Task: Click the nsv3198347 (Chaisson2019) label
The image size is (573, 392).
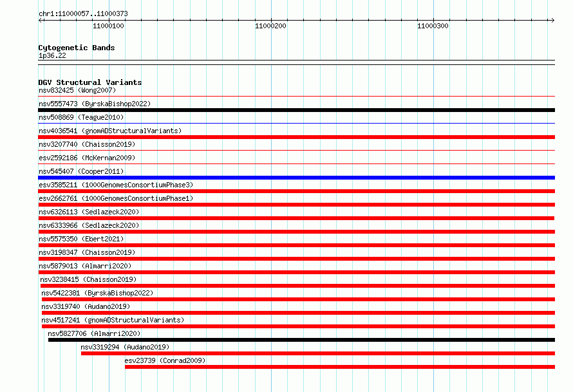Action: tap(87, 252)
